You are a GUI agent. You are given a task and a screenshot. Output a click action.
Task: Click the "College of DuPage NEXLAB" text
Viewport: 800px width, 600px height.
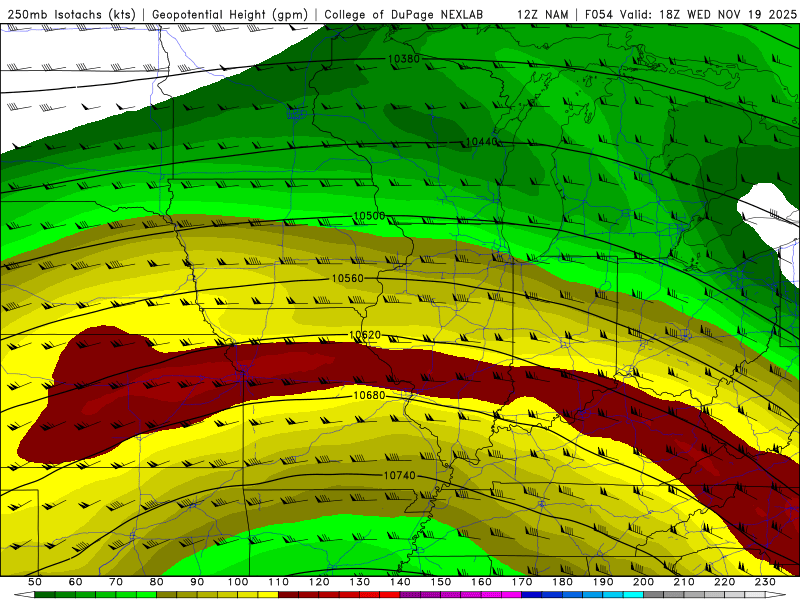[x=404, y=14]
